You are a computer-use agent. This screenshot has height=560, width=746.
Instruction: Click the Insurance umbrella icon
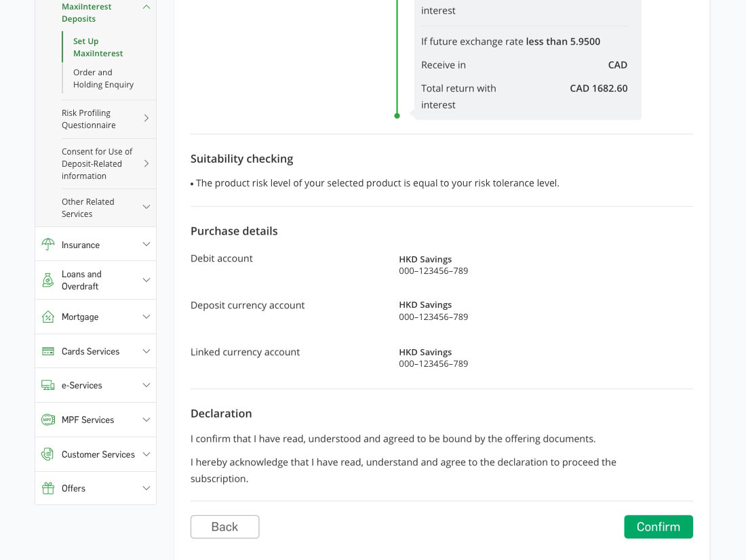click(48, 245)
